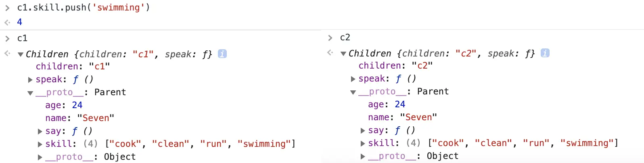644x163 pixels.
Task: Click the returned value 4
Action: tap(19, 22)
